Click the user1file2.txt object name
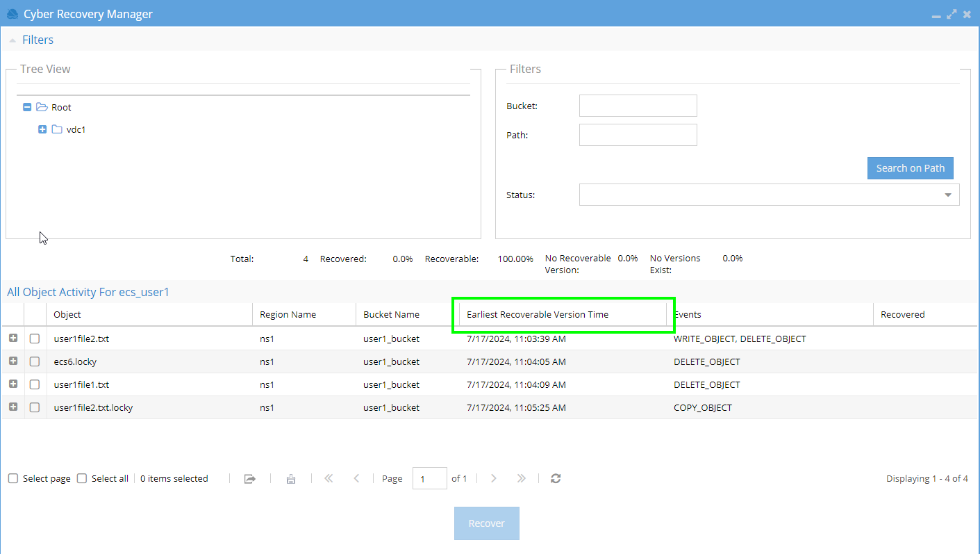This screenshot has width=980, height=554. [x=81, y=339]
